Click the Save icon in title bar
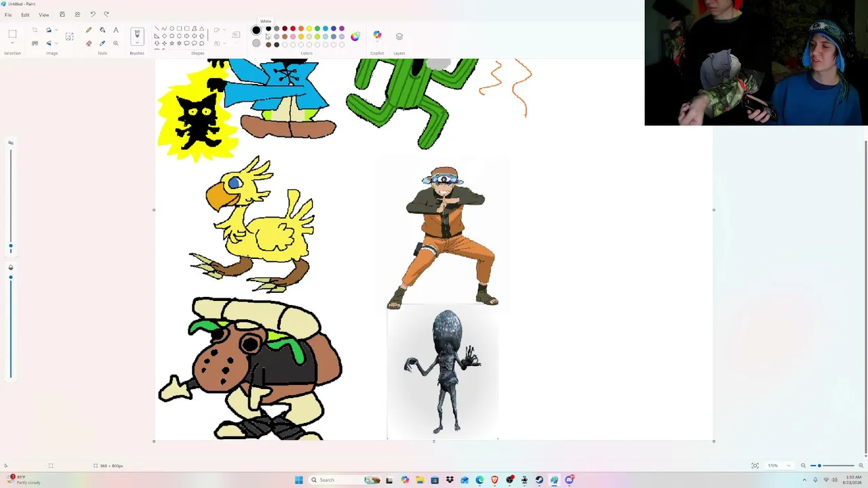This screenshot has width=868, height=488. 62,14
